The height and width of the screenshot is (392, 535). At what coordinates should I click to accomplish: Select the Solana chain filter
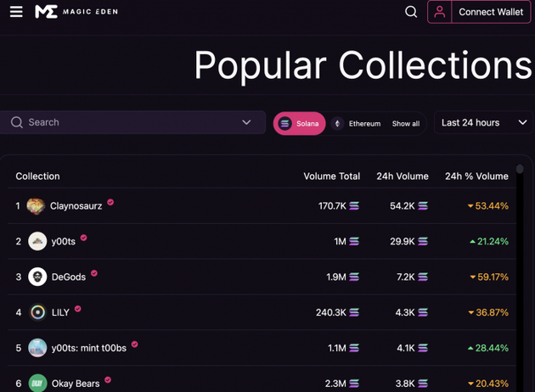[x=300, y=124]
